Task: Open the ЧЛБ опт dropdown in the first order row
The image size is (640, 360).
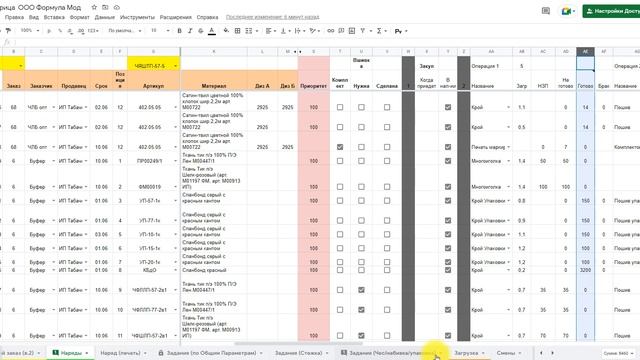Action: (x=53, y=107)
